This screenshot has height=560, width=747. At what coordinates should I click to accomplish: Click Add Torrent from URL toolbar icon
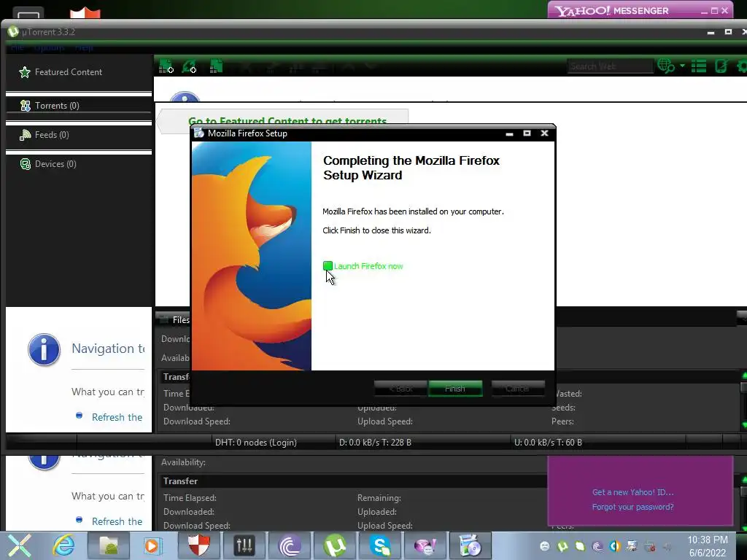(190, 66)
